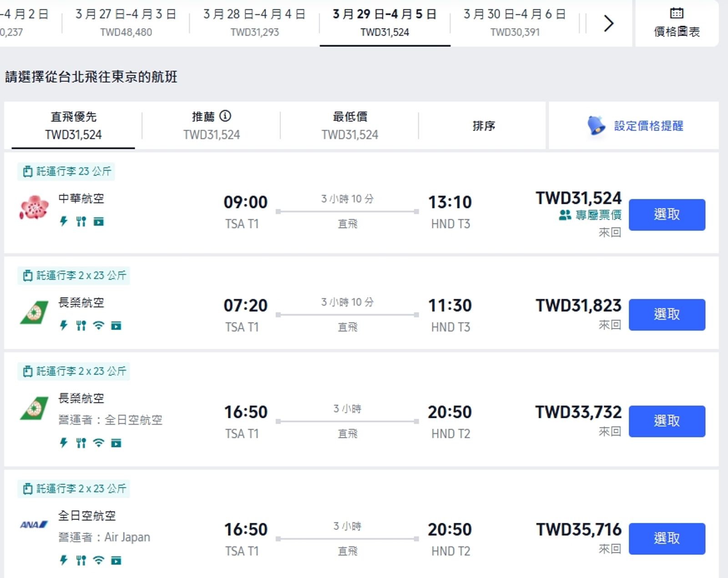Viewport: 728px width, 578px height.
Task: Switch to the 最低價 tab
Action: tap(349, 126)
